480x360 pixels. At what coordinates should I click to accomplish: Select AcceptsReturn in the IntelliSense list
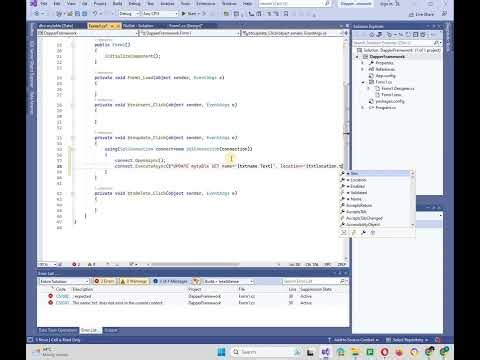pyautogui.click(x=375, y=205)
